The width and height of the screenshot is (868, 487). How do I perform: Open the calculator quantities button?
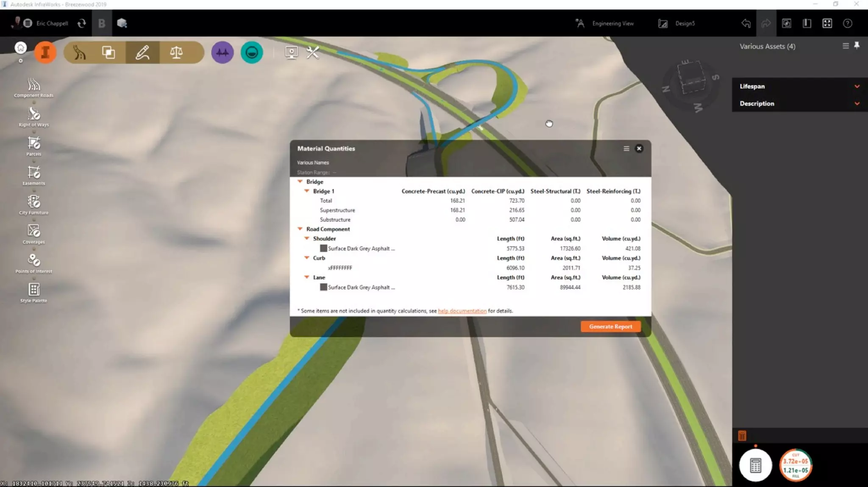tap(755, 465)
